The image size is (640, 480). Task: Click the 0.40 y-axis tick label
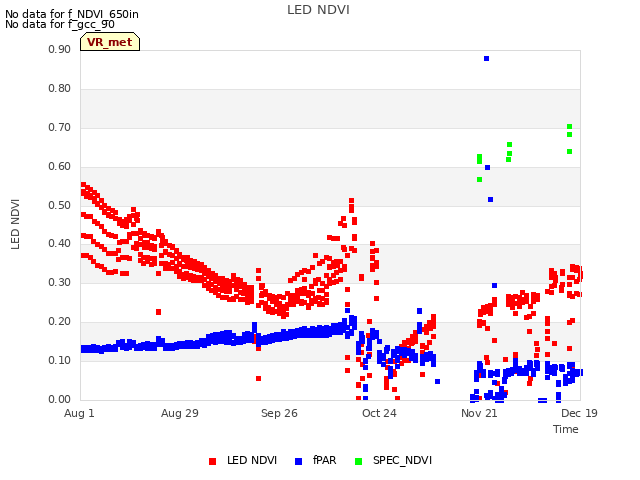coord(60,244)
